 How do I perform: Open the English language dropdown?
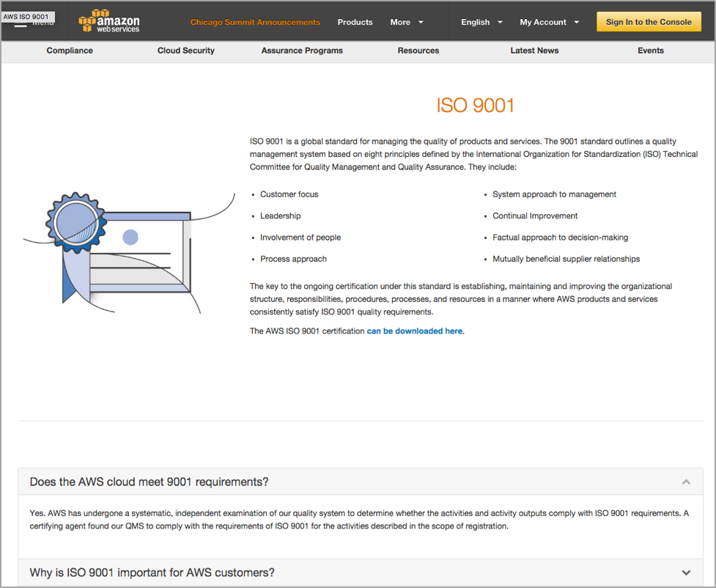click(x=481, y=22)
